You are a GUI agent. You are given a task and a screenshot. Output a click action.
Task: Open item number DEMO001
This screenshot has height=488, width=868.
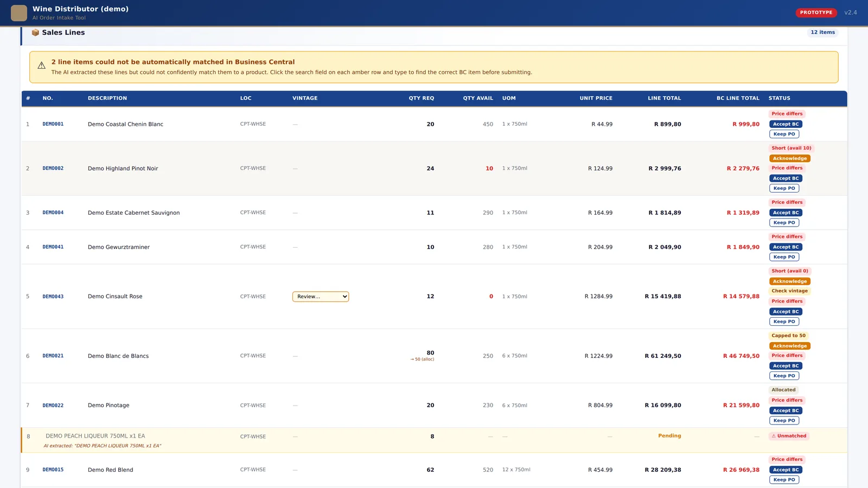pos(53,124)
